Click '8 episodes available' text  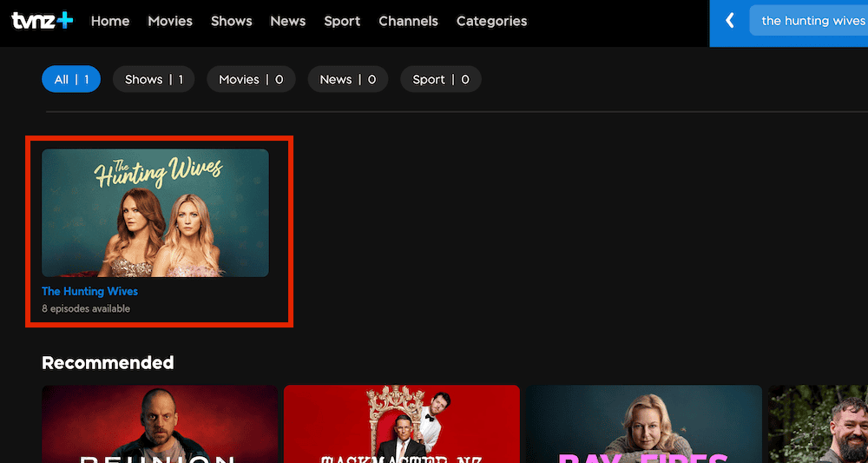click(86, 308)
